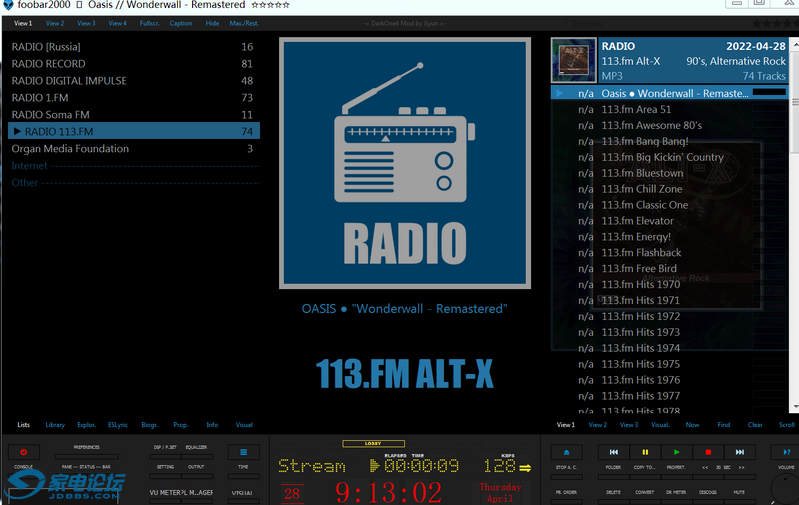Click the play indicator beside Oasis Wonderwall track
Image resolution: width=799 pixels, height=505 pixels.
[x=559, y=93]
